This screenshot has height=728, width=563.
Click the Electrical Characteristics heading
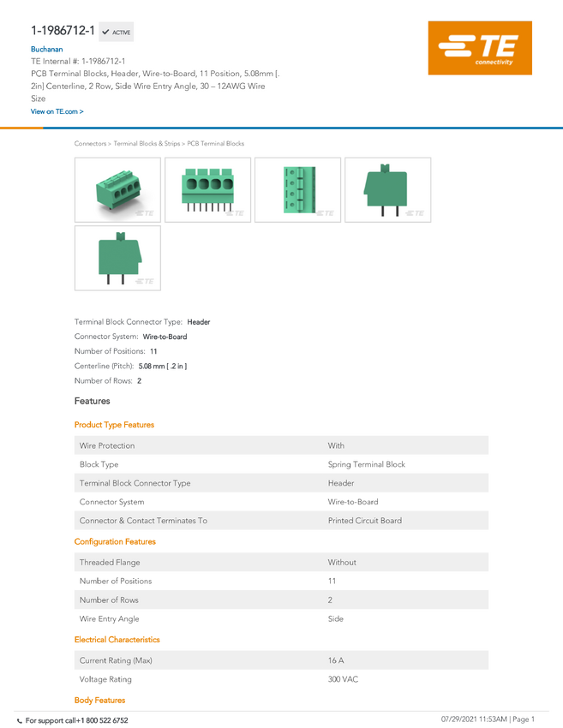tap(117, 640)
